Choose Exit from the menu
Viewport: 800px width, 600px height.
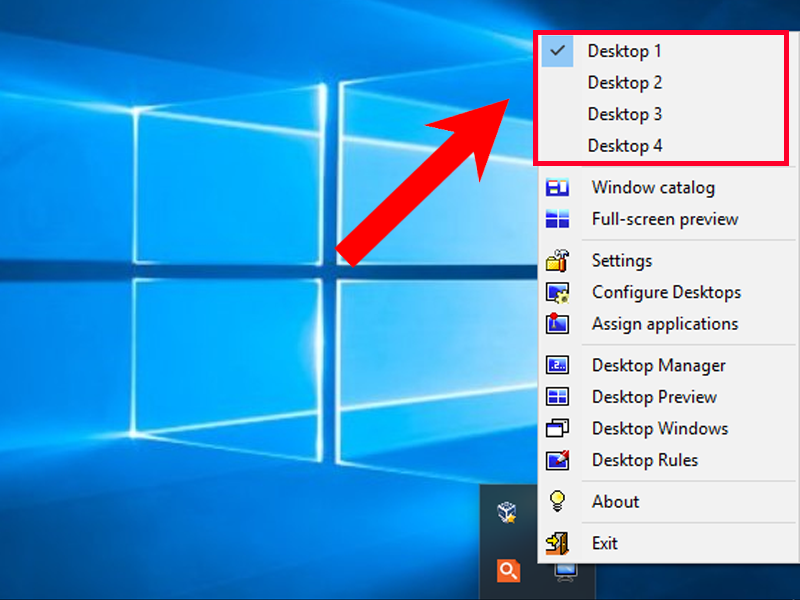668,543
